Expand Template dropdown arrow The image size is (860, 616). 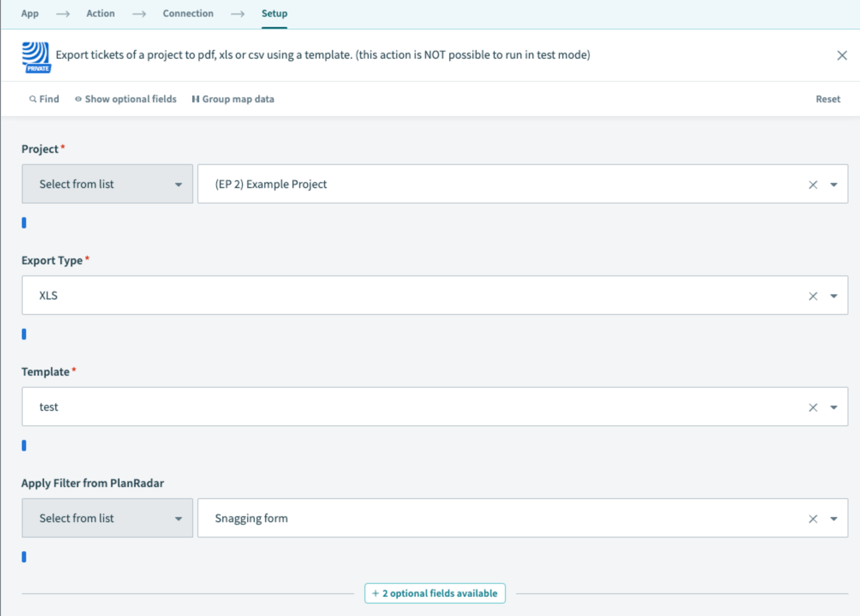[833, 407]
